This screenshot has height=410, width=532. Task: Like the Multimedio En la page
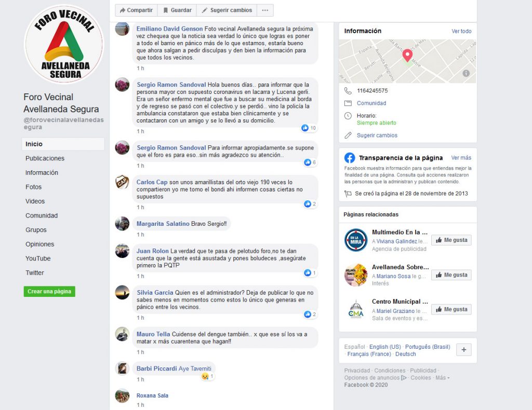[451, 240]
